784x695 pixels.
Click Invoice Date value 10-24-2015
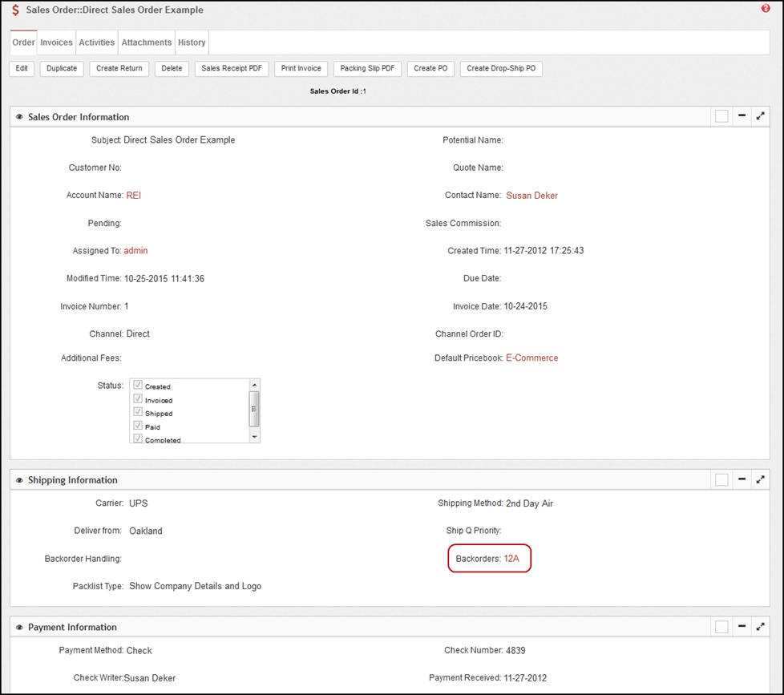point(526,306)
